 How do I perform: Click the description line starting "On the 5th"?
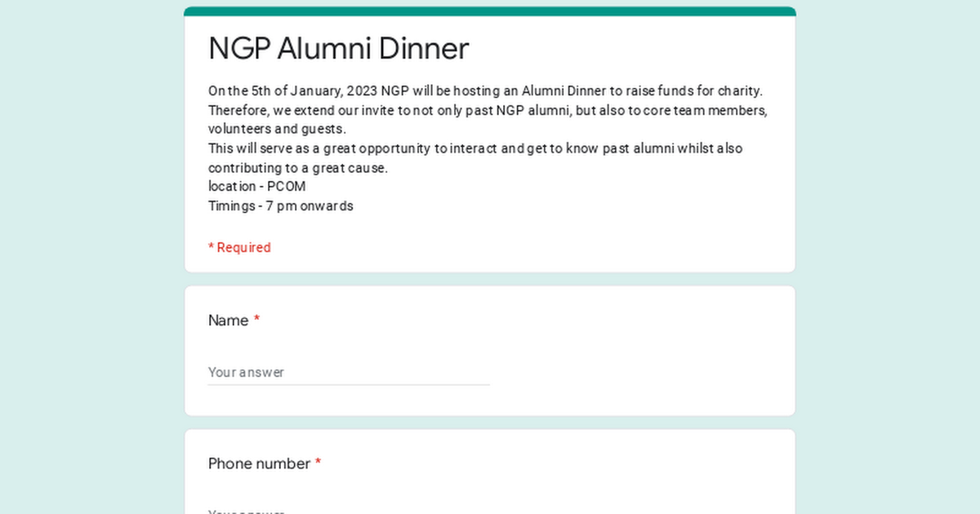pyautogui.click(x=485, y=91)
